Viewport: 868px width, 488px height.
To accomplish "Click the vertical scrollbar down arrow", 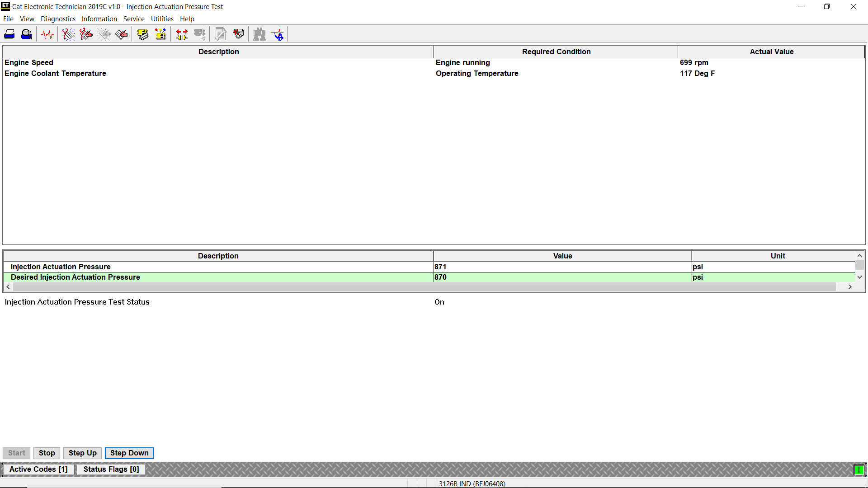I will tap(860, 277).
